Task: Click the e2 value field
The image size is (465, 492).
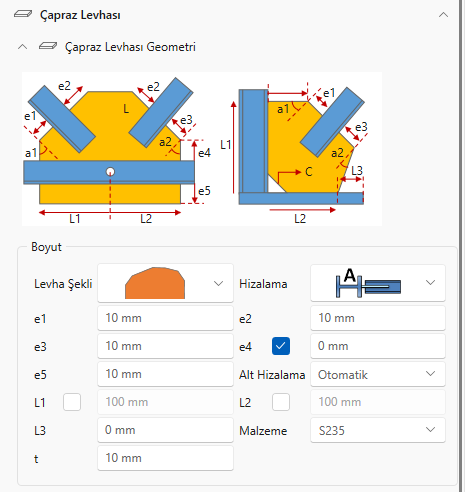Action: [x=378, y=318]
